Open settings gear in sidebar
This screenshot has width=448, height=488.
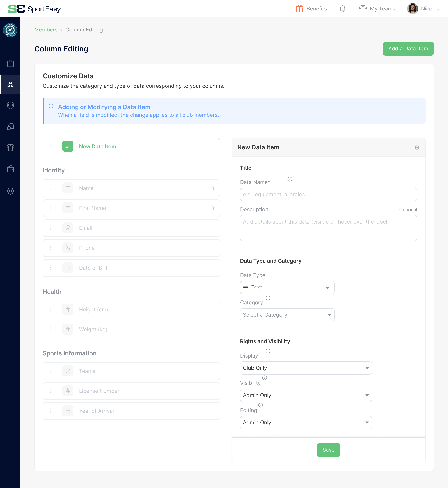click(x=10, y=191)
